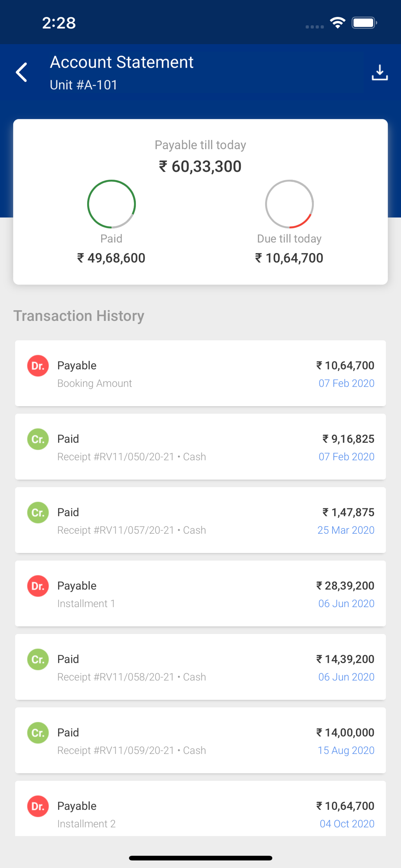Tap the Dr. icon for Installment 1
This screenshot has height=868, width=401.
click(x=38, y=586)
